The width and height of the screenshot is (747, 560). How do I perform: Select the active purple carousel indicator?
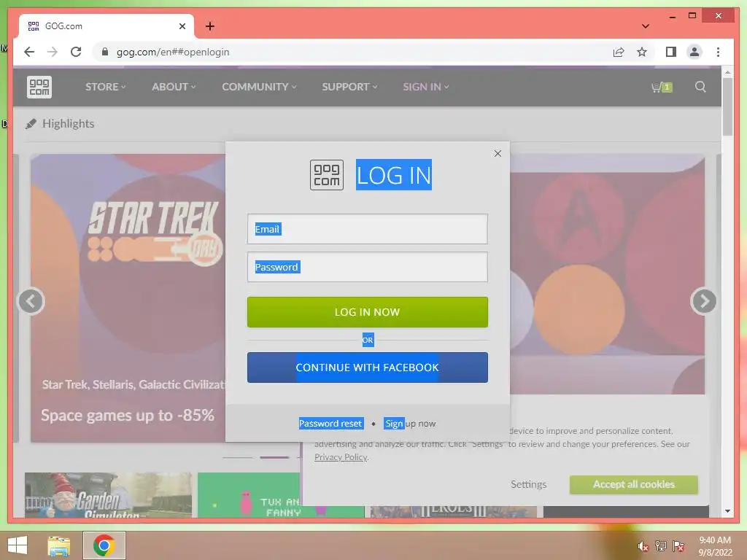click(x=274, y=458)
